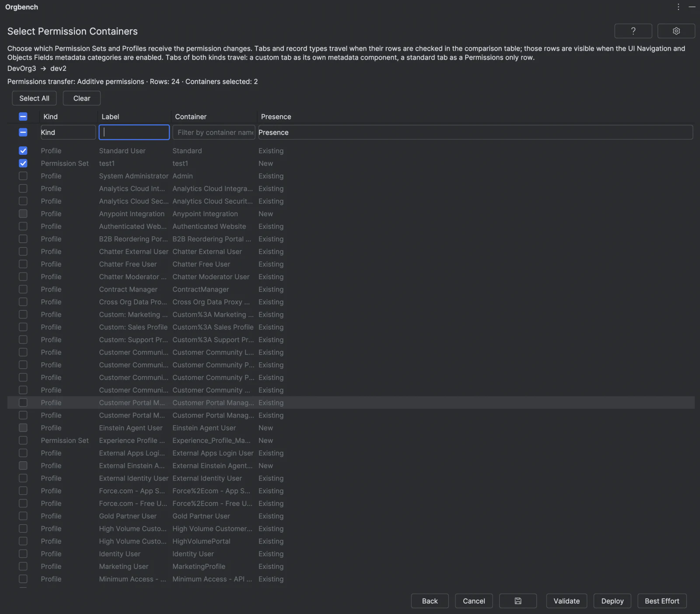
Task: Open the kebab options menu in title bar
Action: tap(679, 7)
